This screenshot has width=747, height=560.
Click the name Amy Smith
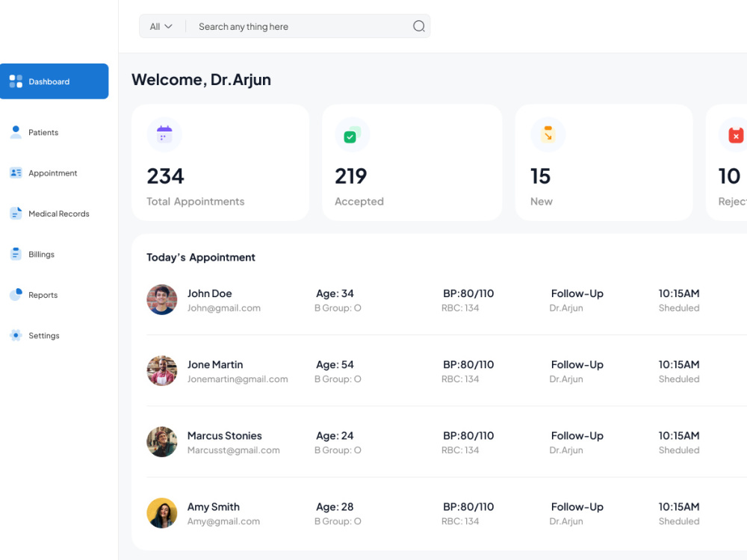coord(214,507)
